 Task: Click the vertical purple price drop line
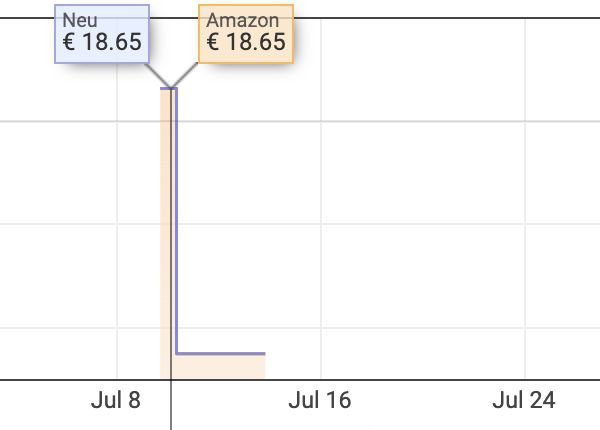pyautogui.click(x=176, y=221)
